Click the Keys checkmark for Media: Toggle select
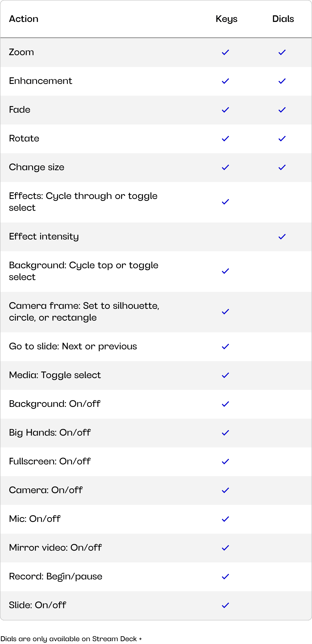Viewport: 312px width, 644px height. point(225,375)
